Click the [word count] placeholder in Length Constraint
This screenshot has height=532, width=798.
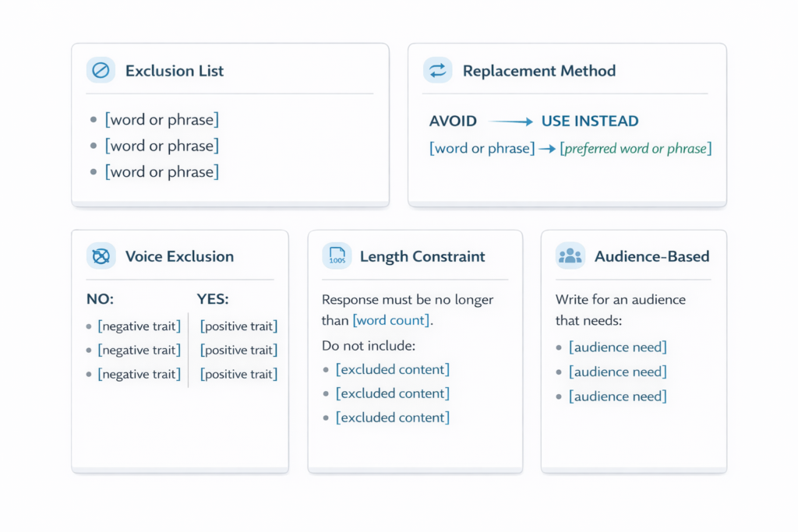389,319
